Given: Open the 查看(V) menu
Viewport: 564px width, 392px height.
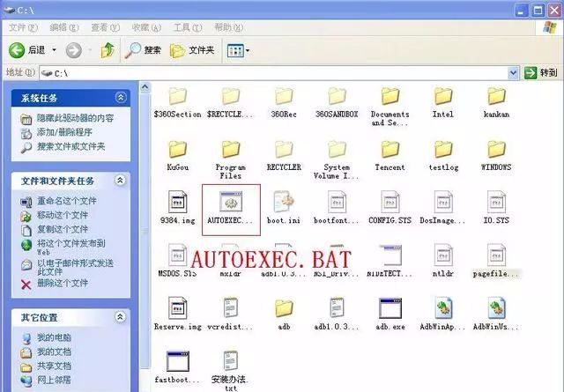Looking at the screenshot, I should click(105, 27).
